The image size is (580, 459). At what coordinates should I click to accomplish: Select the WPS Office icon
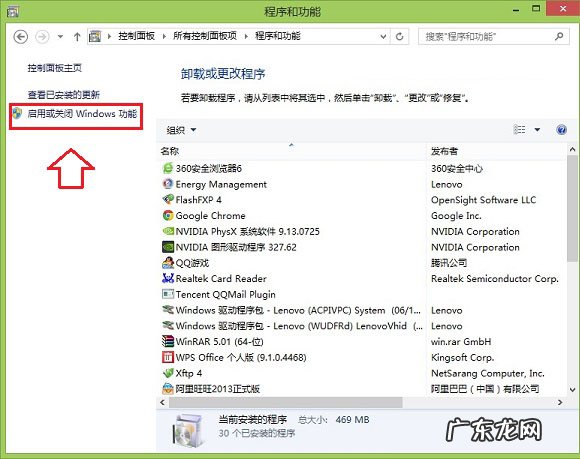168,357
